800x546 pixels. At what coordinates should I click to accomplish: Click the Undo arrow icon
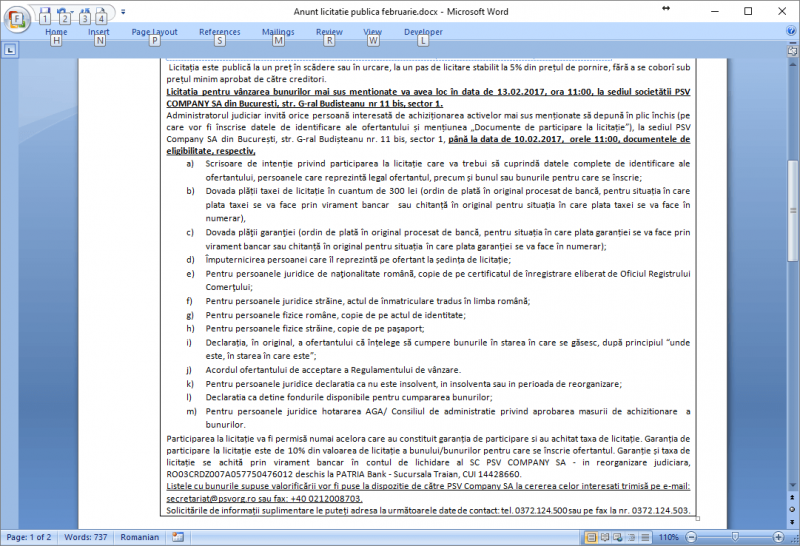tap(62, 12)
